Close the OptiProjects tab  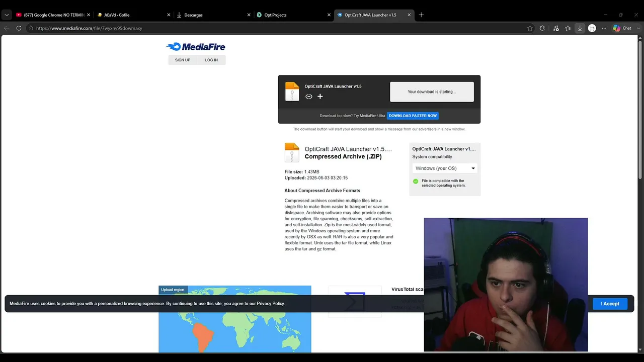click(329, 15)
